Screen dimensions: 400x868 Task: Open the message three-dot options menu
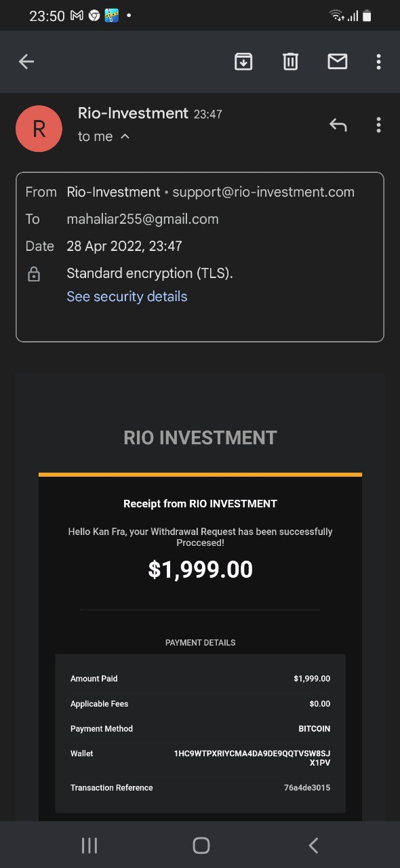(x=378, y=125)
